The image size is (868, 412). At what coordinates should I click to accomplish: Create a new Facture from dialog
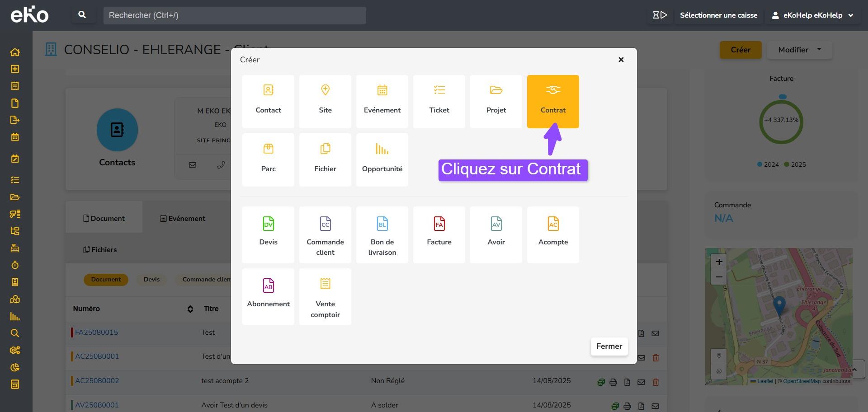tap(439, 234)
